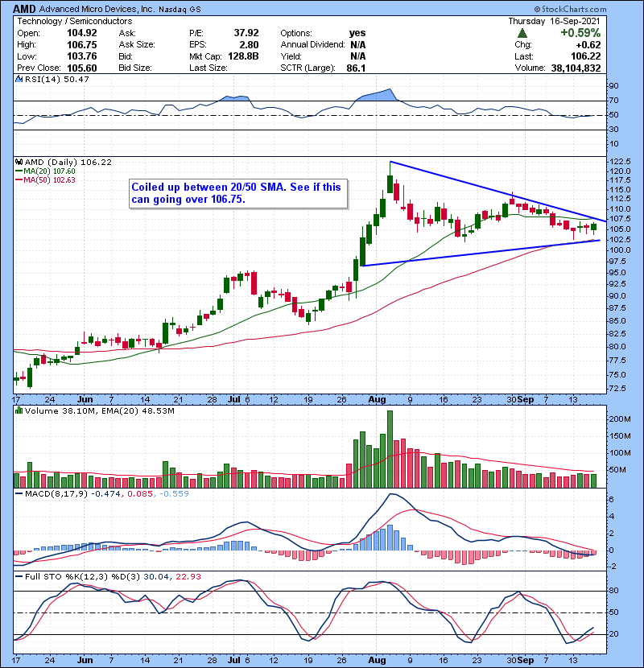The width and height of the screenshot is (644, 668).
Task: Click the 122.5 price axis label
Action: point(621,162)
